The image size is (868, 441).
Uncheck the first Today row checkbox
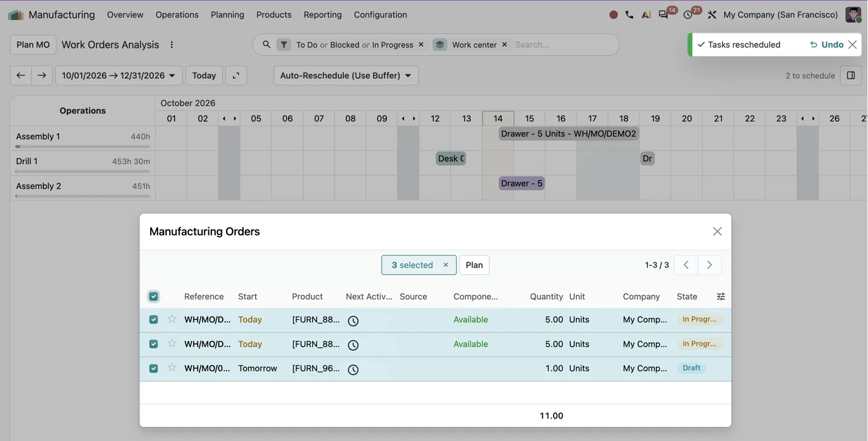click(153, 319)
